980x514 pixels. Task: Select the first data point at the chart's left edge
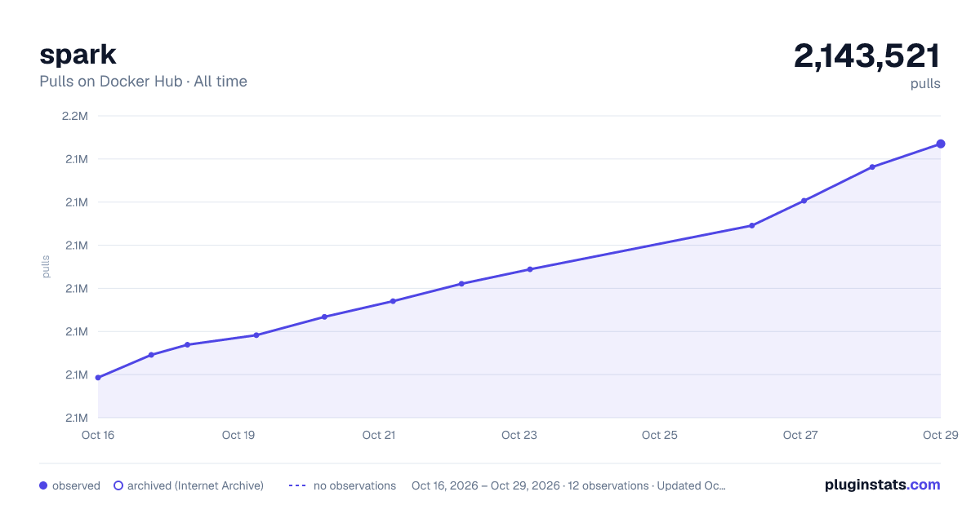click(98, 378)
